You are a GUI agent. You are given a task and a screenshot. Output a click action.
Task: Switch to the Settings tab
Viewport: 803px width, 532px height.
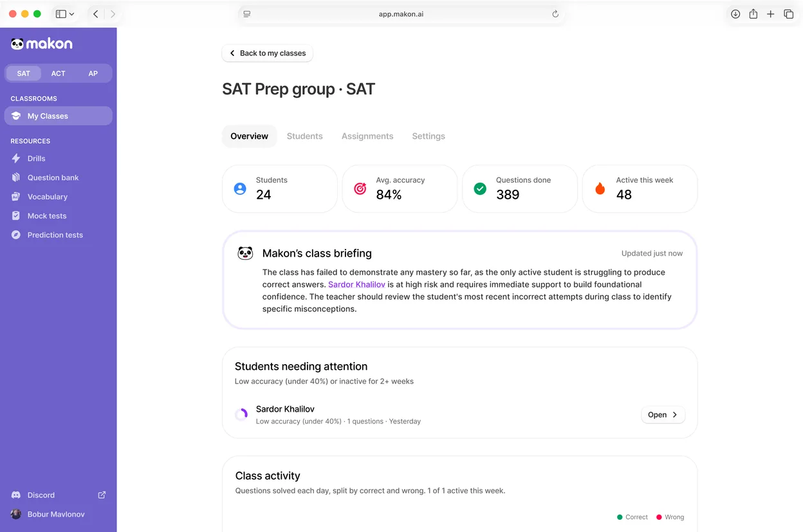click(x=429, y=136)
